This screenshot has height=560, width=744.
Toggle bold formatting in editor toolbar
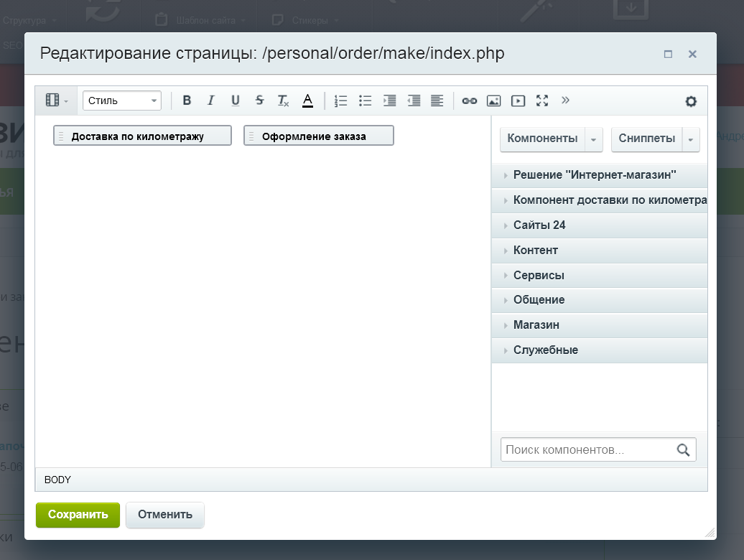click(187, 101)
